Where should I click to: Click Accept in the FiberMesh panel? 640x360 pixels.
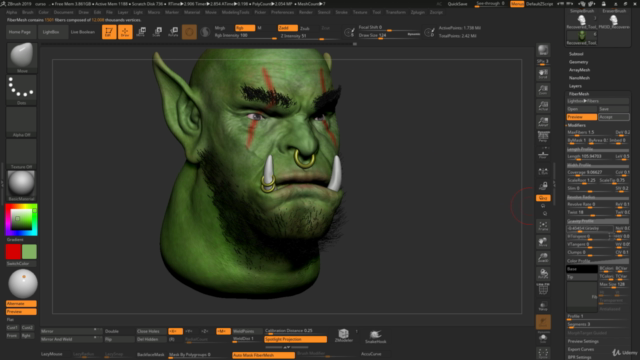click(x=613, y=117)
